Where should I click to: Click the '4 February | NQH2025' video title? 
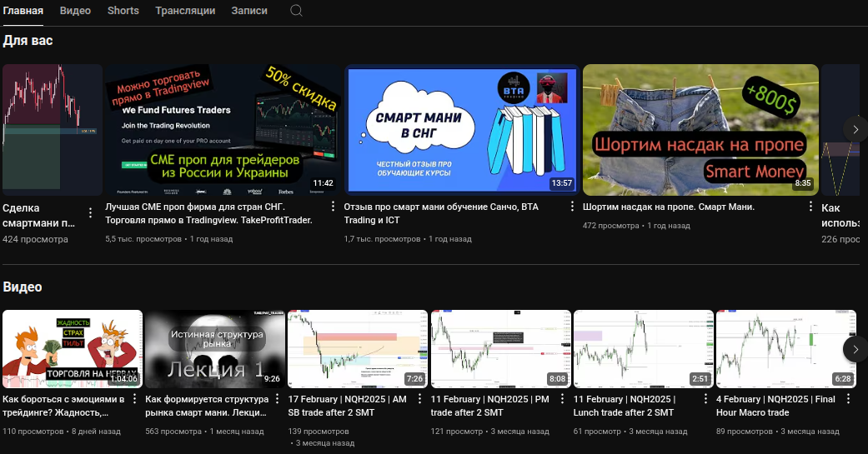tap(774, 406)
